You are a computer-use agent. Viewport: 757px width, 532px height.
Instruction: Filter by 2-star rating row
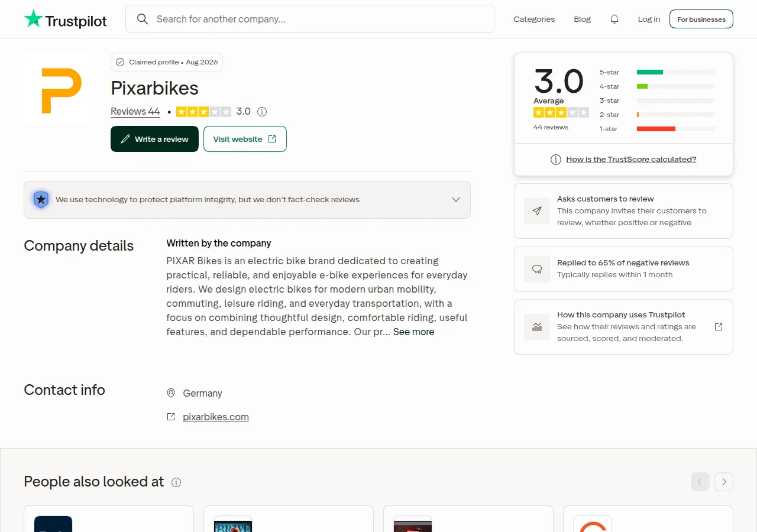click(x=657, y=115)
